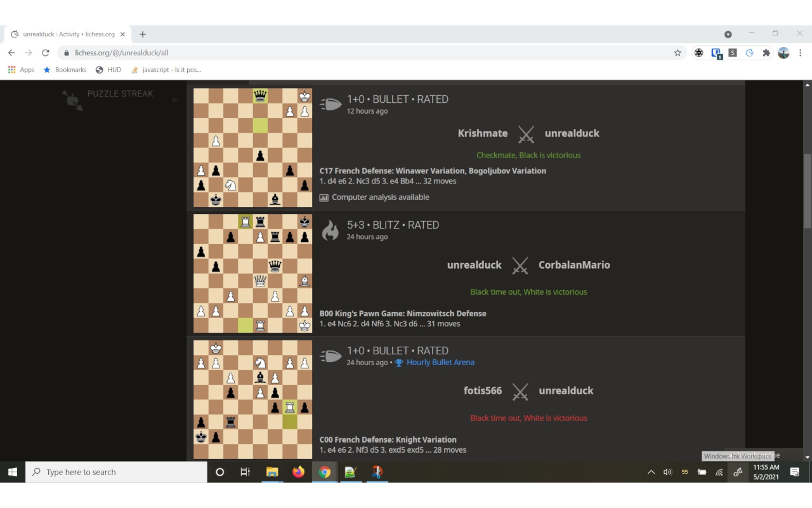Open the Krishmate vs unrealduck game board
Image resolution: width=812 pixels, height=508 pixels.
click(253, 148)
